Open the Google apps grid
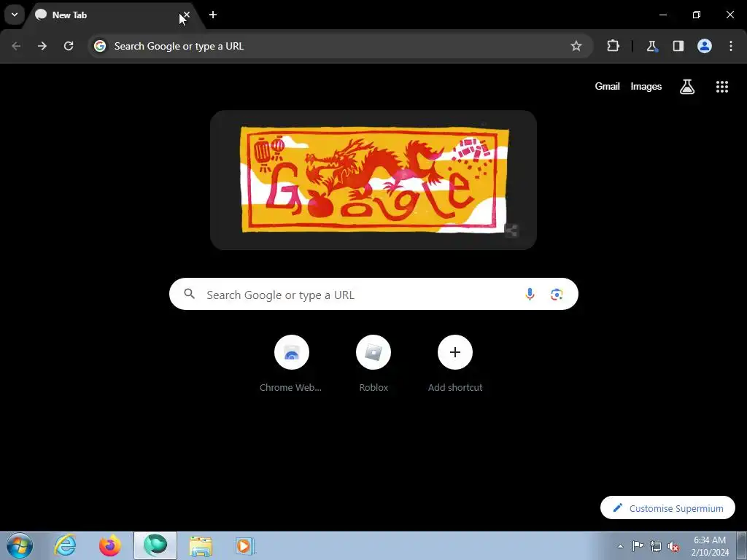This screenshot has width=747, height=560. [x=721, y=86]
